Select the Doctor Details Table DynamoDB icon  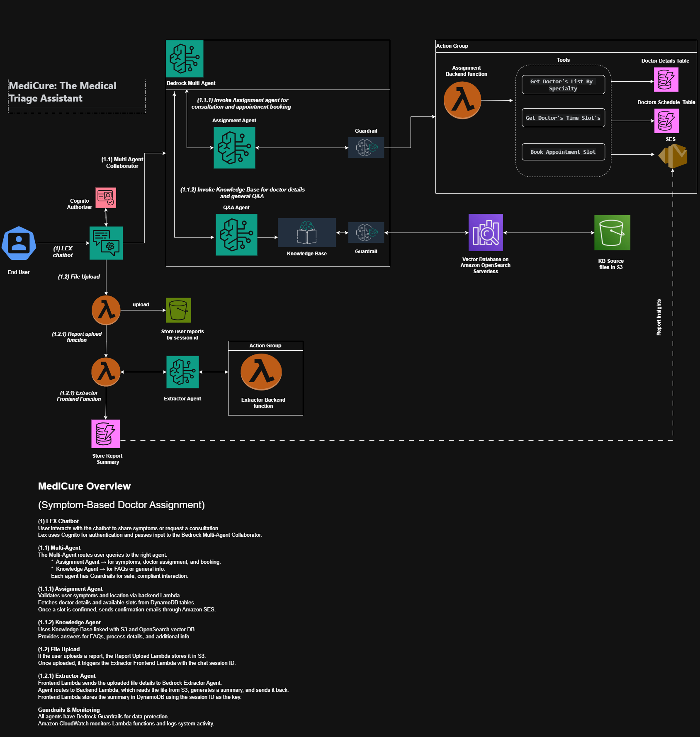[x=666, y=80]
